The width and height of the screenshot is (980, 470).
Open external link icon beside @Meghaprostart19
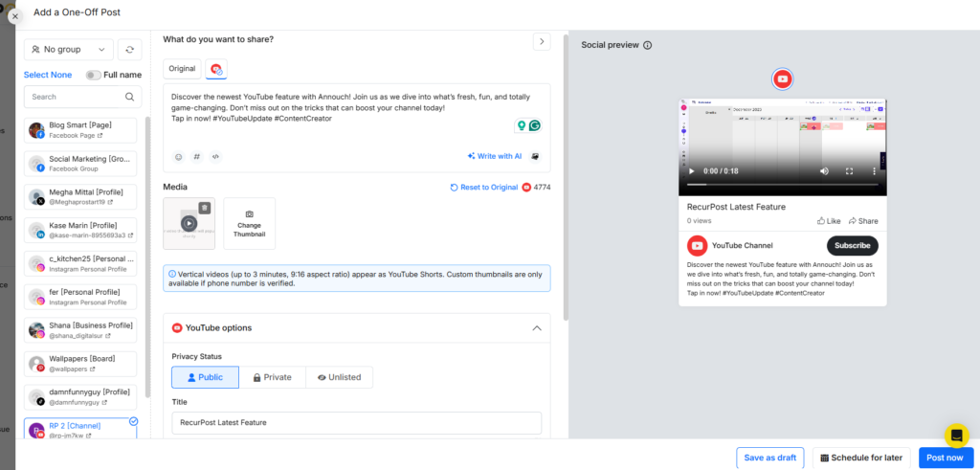[x=110, y=203]
